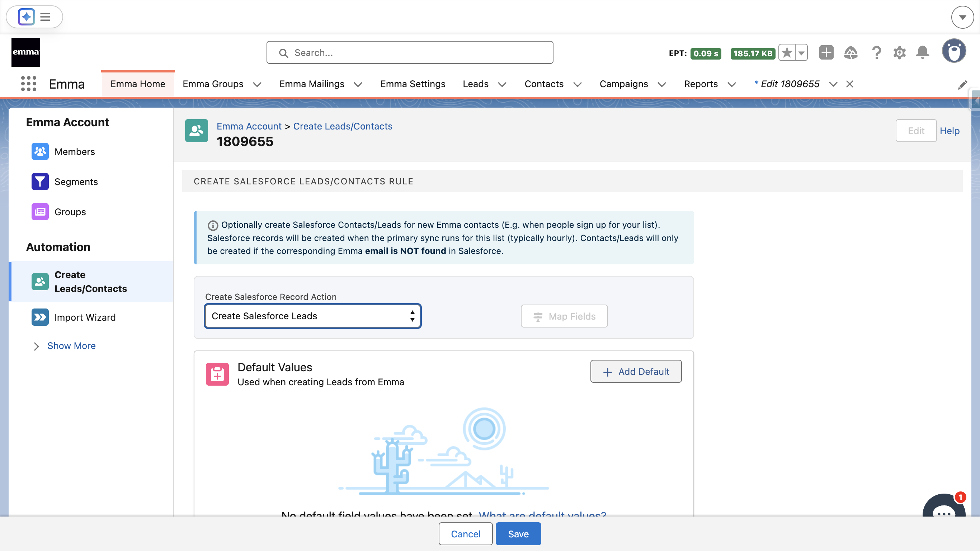Select Groups in the sidebar

pos(91,212)
